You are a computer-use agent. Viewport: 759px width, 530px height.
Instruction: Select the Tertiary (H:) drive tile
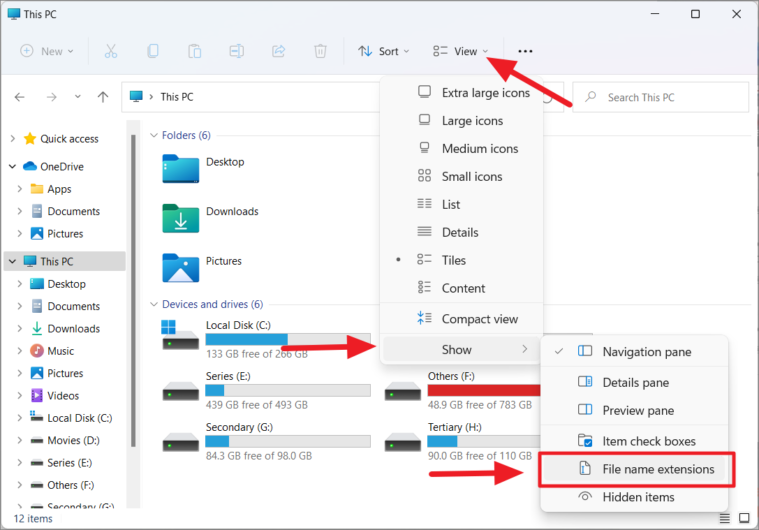click(x=462, y=441)
